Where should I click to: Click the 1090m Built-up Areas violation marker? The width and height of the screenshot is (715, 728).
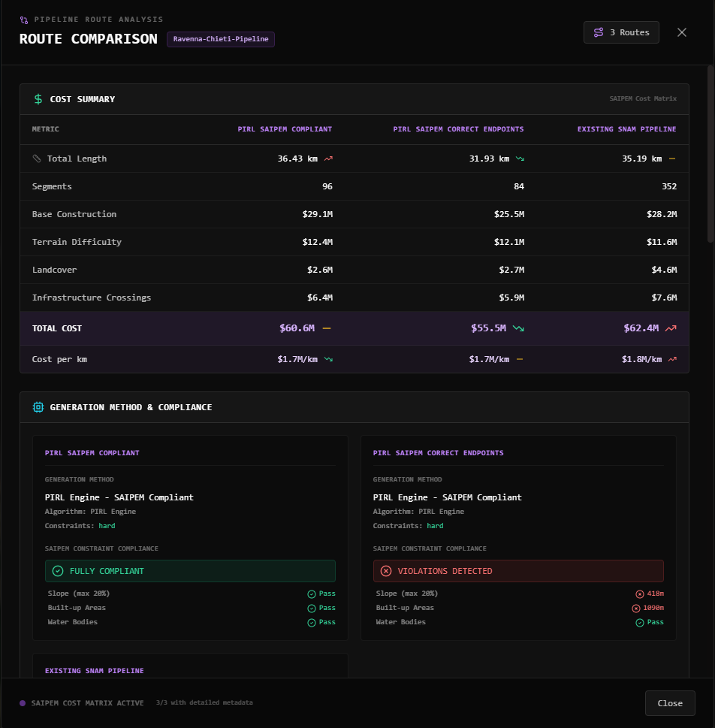(649, 608)
